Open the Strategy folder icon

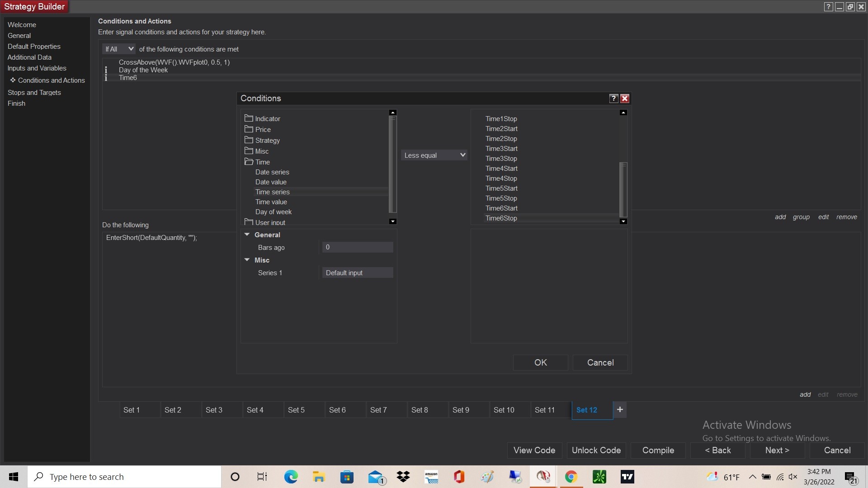[249, 140]
